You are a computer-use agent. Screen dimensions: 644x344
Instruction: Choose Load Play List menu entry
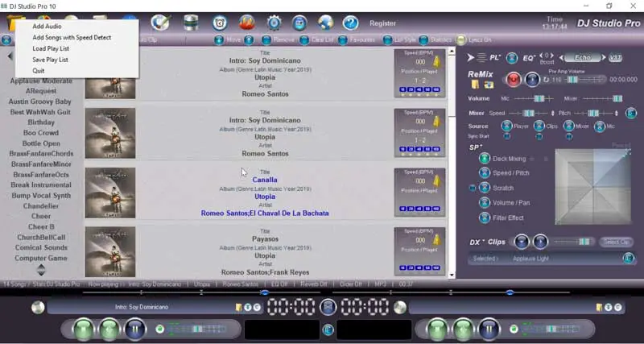pyautogui.click(x=51, y=48)
